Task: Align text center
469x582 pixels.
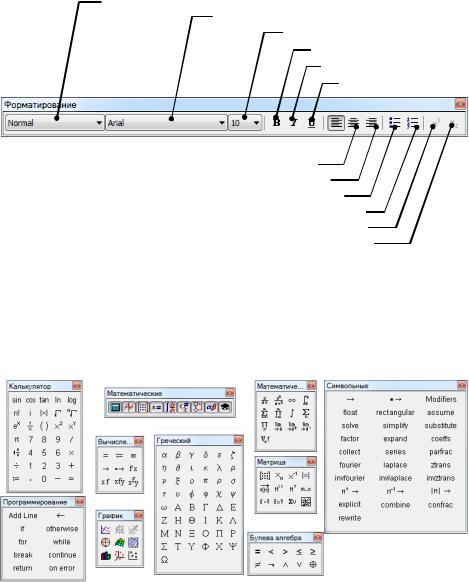Action: coord(354,122)
